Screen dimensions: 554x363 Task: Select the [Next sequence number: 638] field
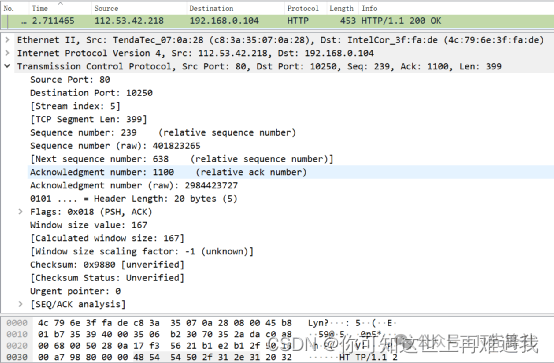(x=182, y=159)
